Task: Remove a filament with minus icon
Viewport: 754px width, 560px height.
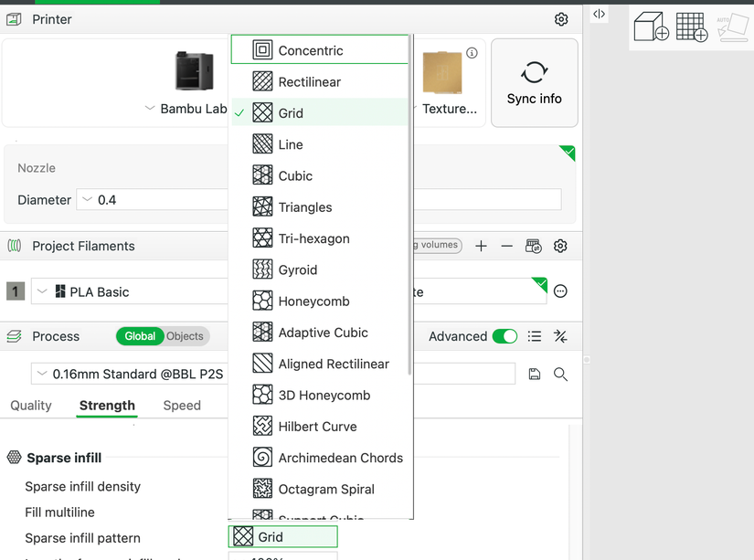Action: [506, 246]
